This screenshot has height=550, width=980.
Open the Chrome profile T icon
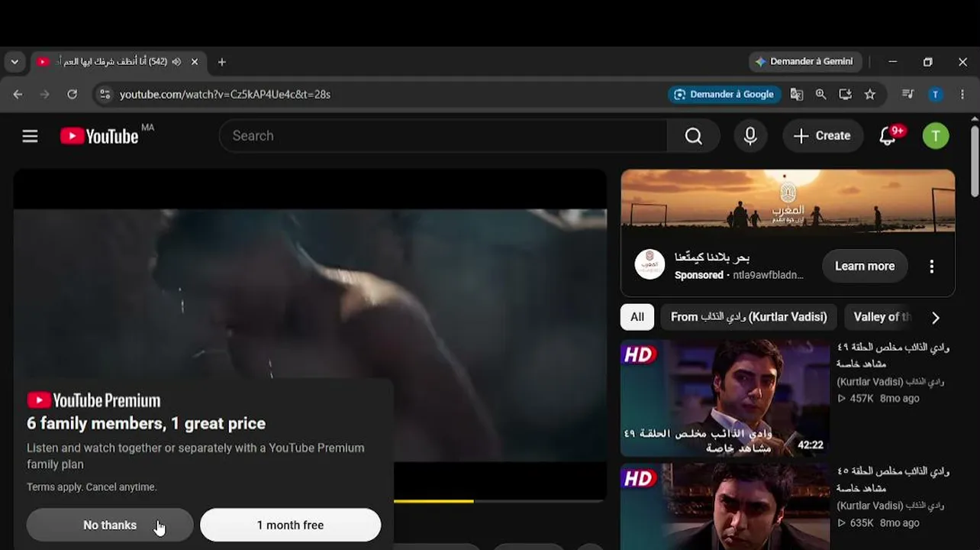tap(935, 94)
